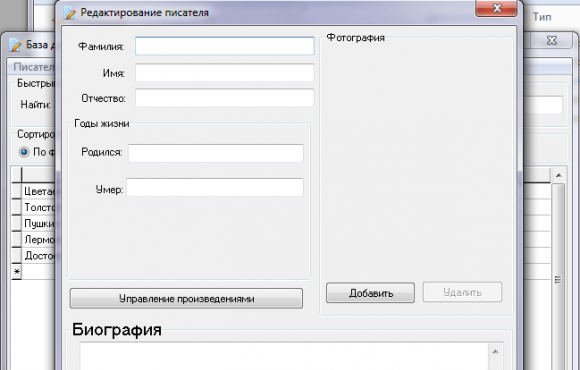The width and height of the screenshot is (580, 370).
Task: Close the Редактирование писателя dialog
Action: [496, 8]
